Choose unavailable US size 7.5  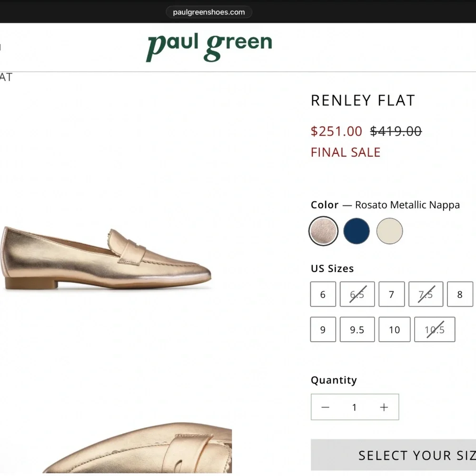click(x=426, y=294)
